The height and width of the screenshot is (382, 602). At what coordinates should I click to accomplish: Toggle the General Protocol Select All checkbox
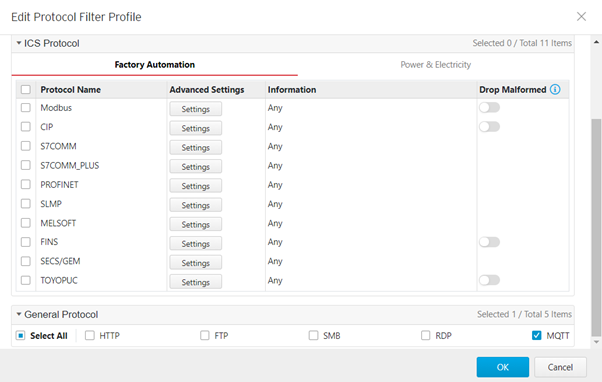21,336
